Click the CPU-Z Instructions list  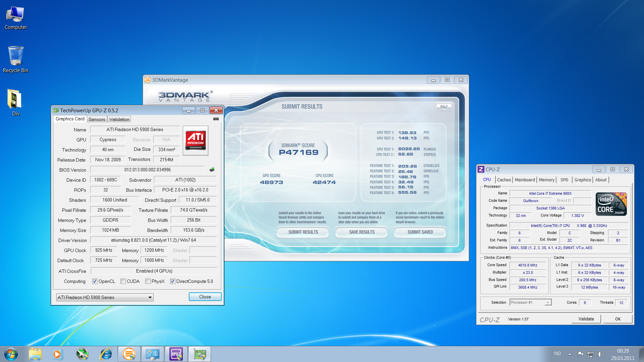569,248
